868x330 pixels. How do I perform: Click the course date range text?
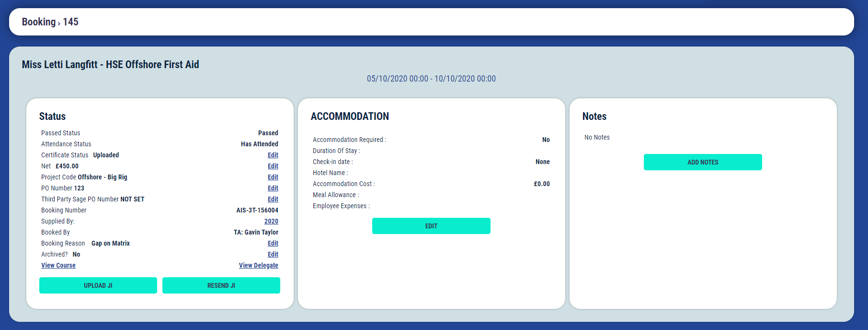431,79
